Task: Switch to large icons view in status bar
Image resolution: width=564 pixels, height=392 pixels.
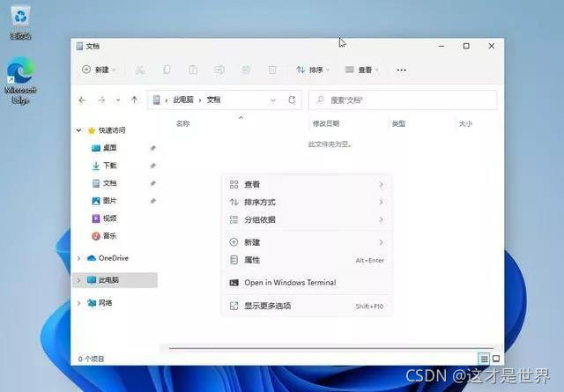Action: 496,359
